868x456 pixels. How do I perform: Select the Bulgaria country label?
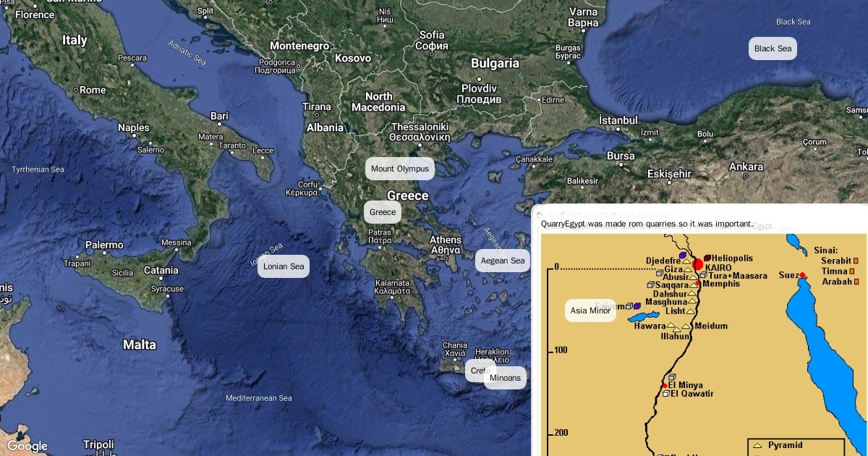pos(495,63)
